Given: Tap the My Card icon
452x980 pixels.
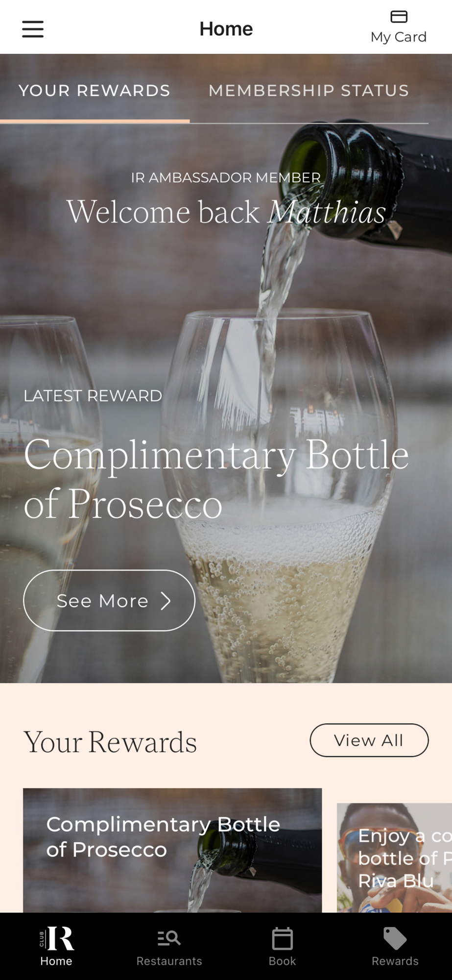Looking at the screenshot, I should pos(399,17).
